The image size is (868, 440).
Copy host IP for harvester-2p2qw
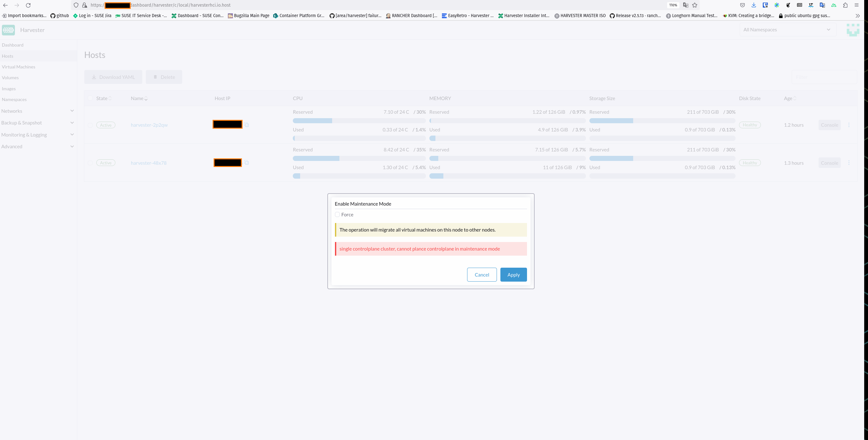click(247, 125)
